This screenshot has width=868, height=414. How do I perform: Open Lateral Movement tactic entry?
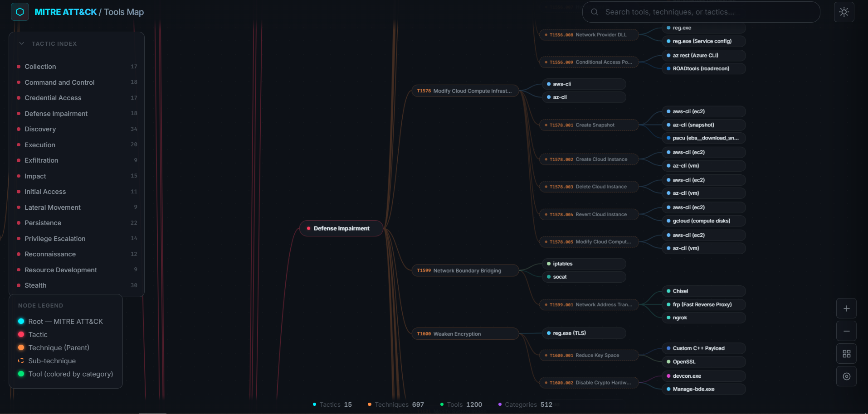77,207
